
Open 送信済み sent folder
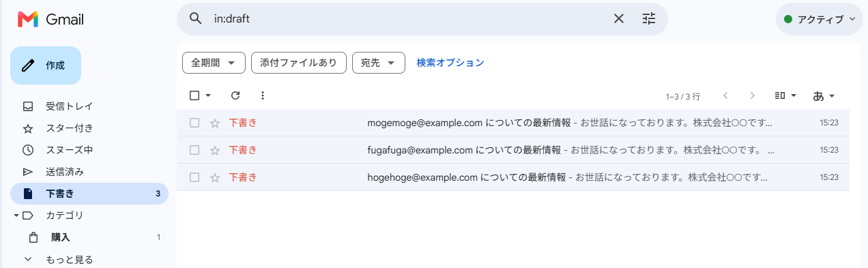(x=89, y=172)
